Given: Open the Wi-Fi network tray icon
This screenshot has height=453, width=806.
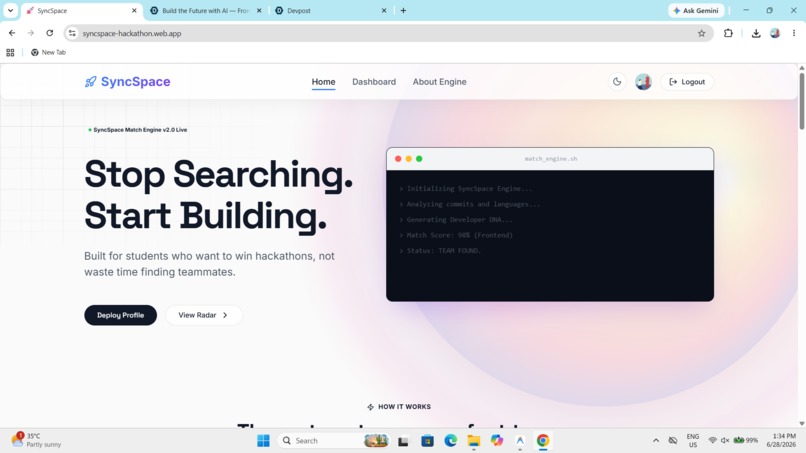Looking at the screenshot, I should tap(712, 441).
